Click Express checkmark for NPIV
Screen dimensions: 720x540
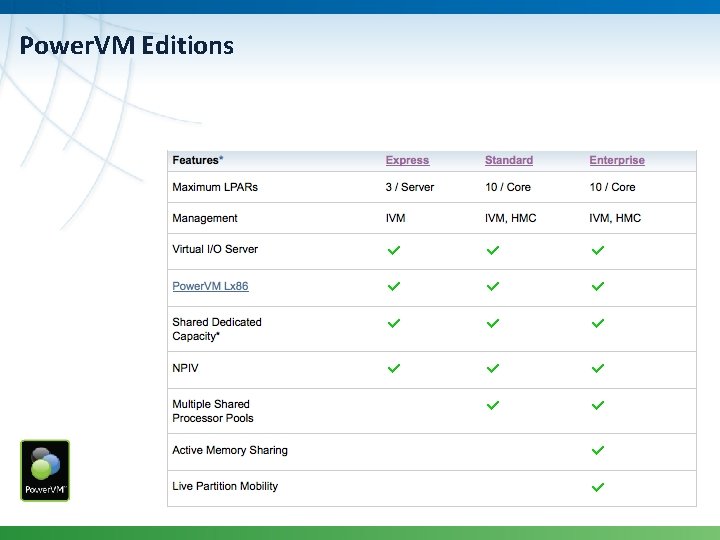click(x=394, y=368)
